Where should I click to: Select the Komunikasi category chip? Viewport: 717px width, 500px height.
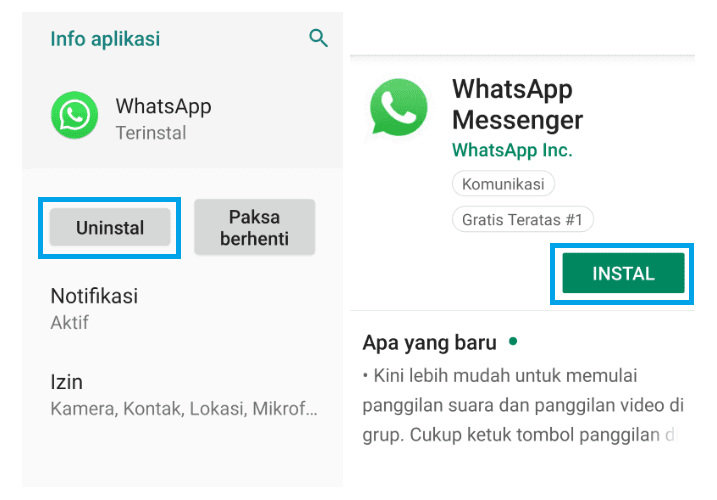click(x=503, y=183)
